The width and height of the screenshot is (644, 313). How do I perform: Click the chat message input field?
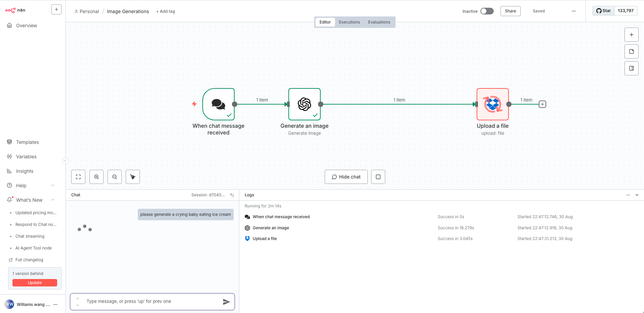tap(151, 302)
